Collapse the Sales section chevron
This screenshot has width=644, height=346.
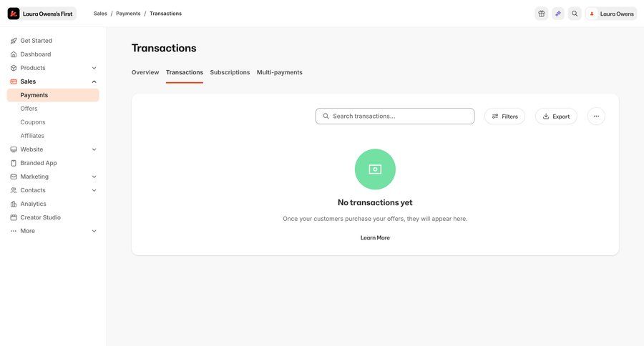94,81
